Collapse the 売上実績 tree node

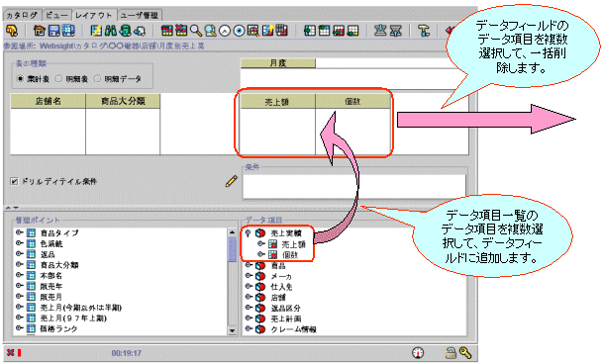(x=249, y=232)
